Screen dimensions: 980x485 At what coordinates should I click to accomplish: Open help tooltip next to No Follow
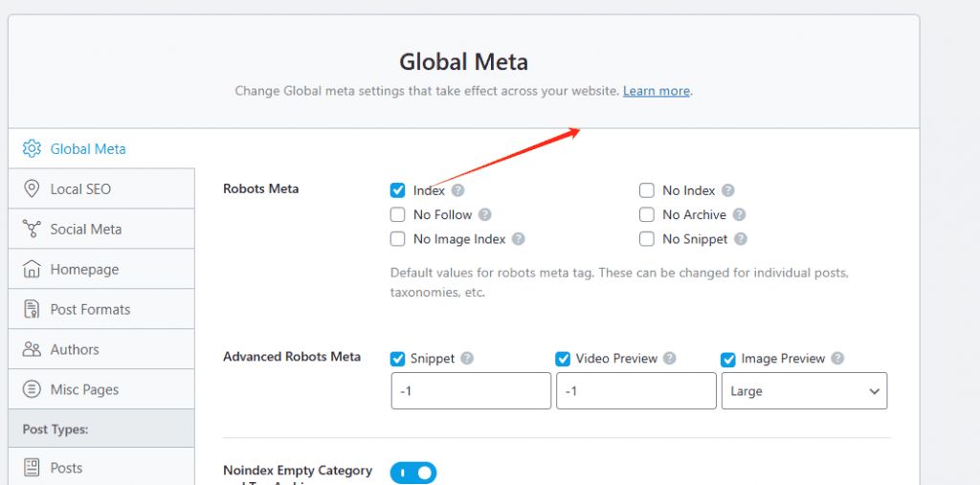(x=485, y=215)
